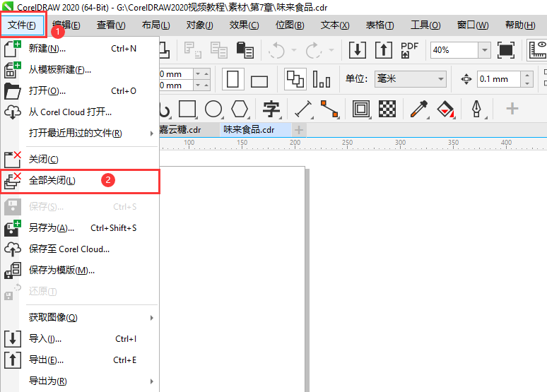Choose 从 Corel Cloud 打开 entry
Image resolution: width=547 pixels, height=392 pixels.
tap(80, 112)
